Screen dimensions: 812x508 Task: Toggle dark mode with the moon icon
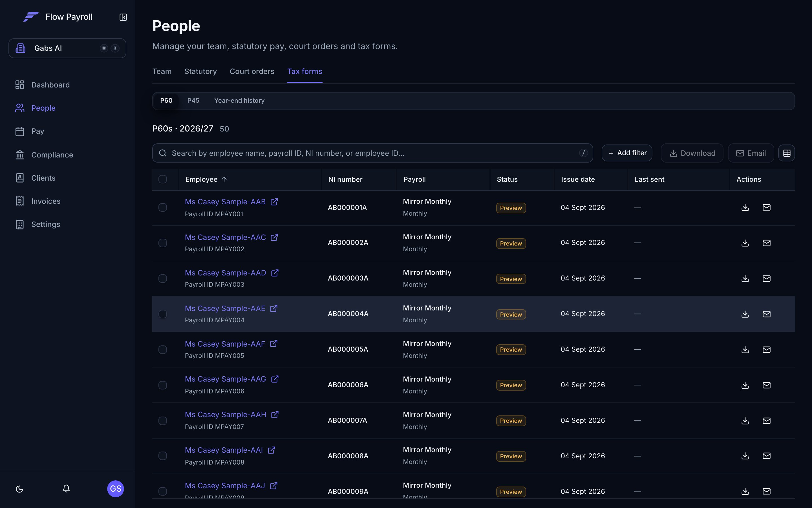coord(19,489)
